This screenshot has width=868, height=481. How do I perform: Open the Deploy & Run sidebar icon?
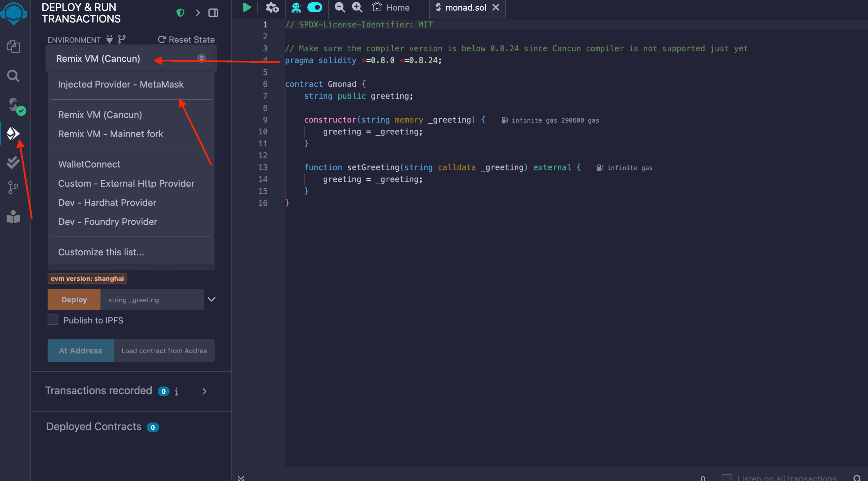pyautogui.click(x=13, y=133)
